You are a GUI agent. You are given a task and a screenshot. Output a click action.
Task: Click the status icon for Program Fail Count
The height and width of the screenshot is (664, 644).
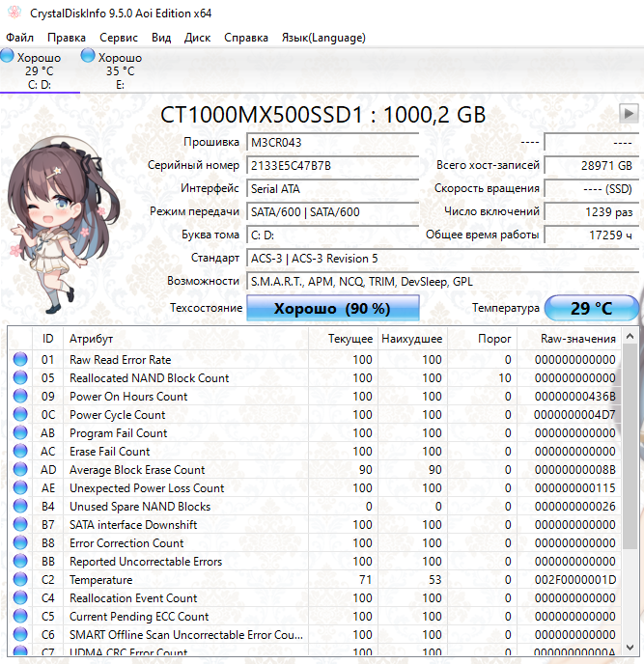tap(20, 432)
